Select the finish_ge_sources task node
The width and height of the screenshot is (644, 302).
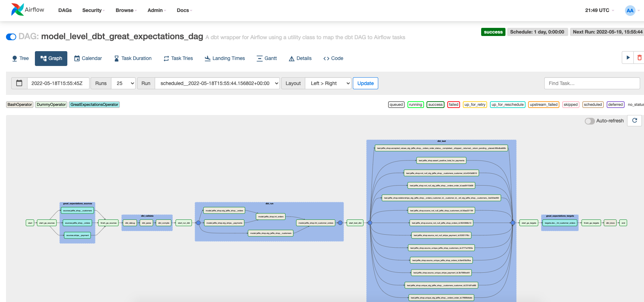[x=109, y=223]
